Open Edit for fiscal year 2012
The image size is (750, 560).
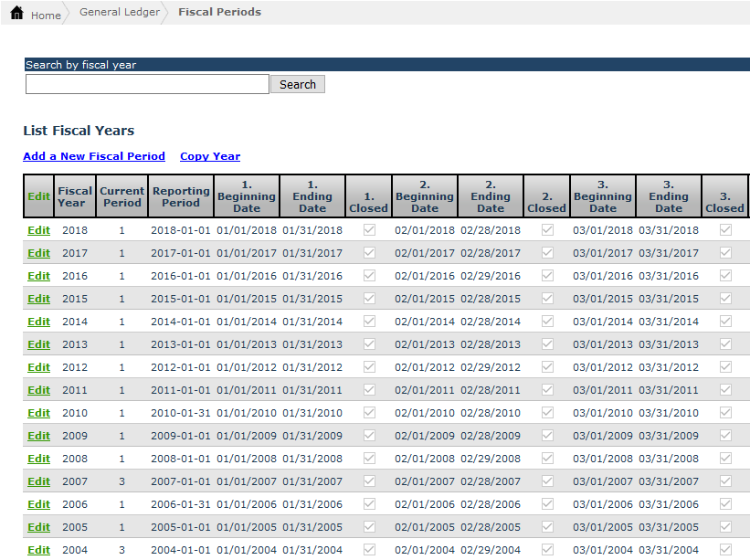click(38, 367)
